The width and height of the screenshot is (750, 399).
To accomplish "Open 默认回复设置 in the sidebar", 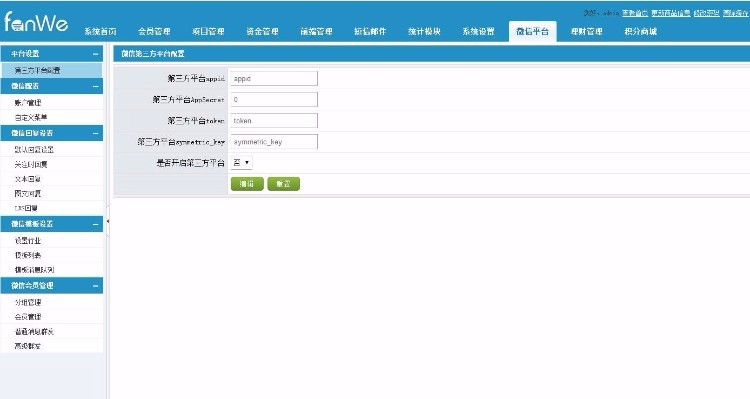I will pos(34,149).
